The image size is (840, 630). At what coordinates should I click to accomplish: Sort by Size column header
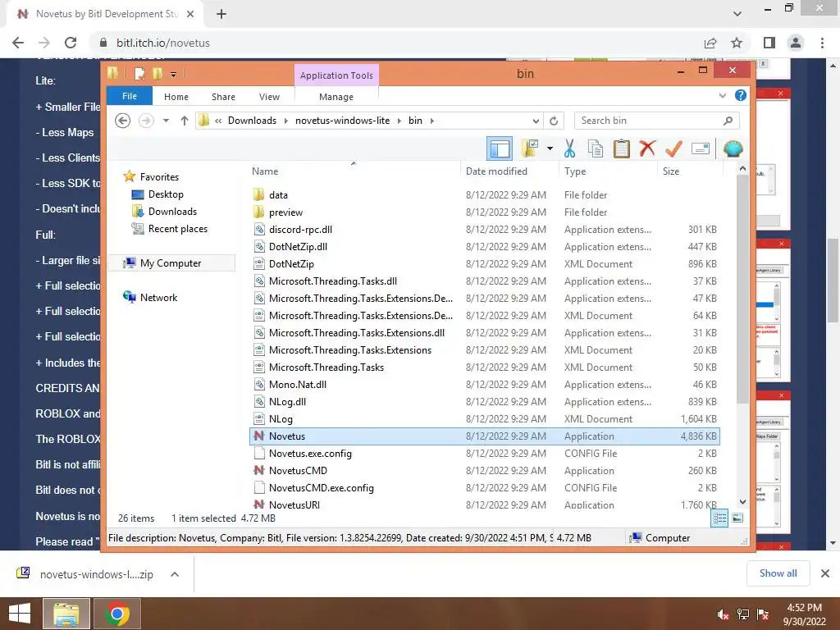671,171
